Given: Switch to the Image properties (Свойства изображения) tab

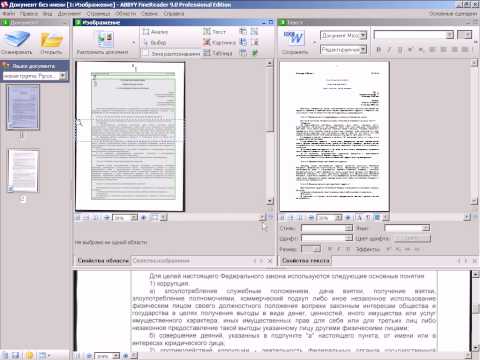Looking at the screenshot, I should click(161, 261).
